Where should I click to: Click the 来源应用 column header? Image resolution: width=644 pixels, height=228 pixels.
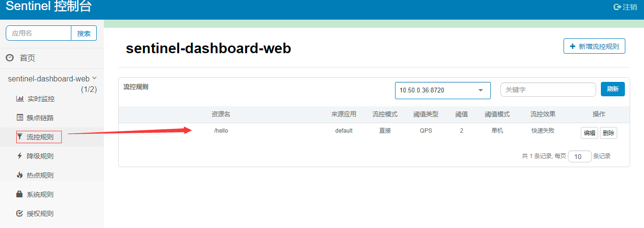(x=344, y=114)
